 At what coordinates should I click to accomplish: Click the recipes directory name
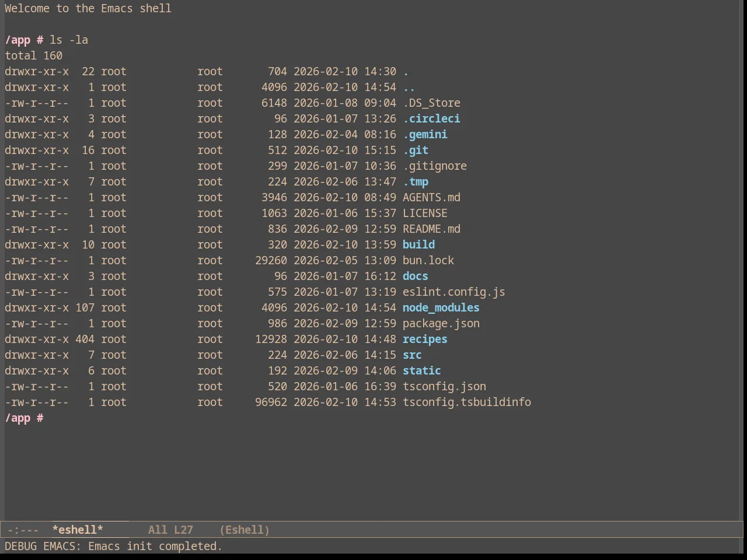(x=425, y=339)
